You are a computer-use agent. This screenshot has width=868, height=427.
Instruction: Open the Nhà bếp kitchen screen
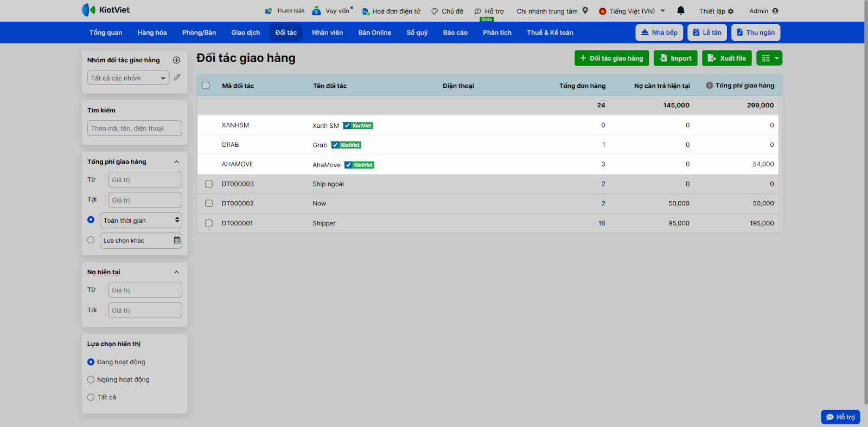pyautogui.click(x=659, y=33)
